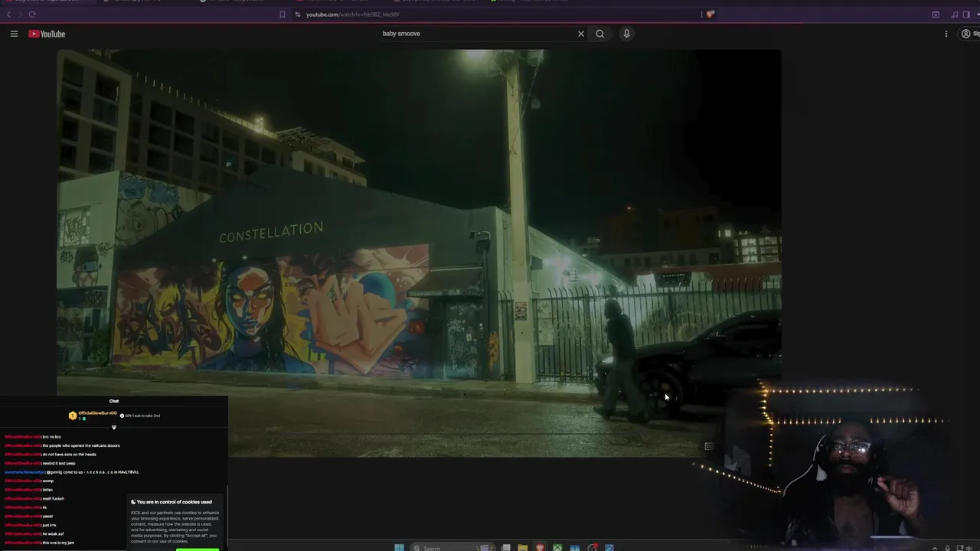The image size is (980, 551).
Task: Accept cookies with the green button
Action: 197,549
